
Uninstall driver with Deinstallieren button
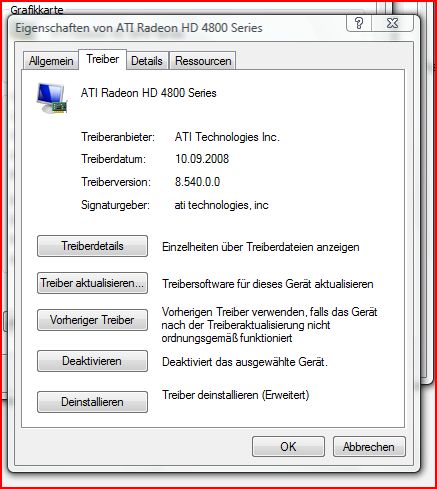tap(92, 402)
